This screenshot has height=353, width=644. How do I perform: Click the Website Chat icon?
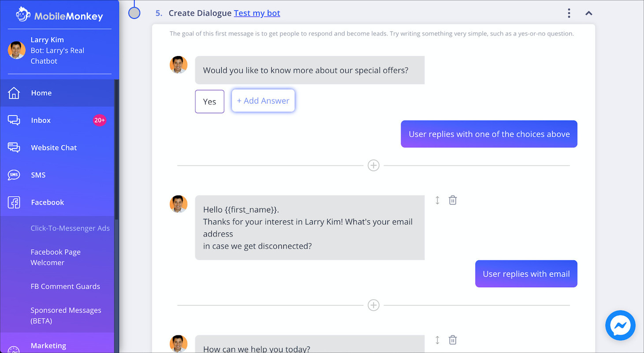click(14, 147)
